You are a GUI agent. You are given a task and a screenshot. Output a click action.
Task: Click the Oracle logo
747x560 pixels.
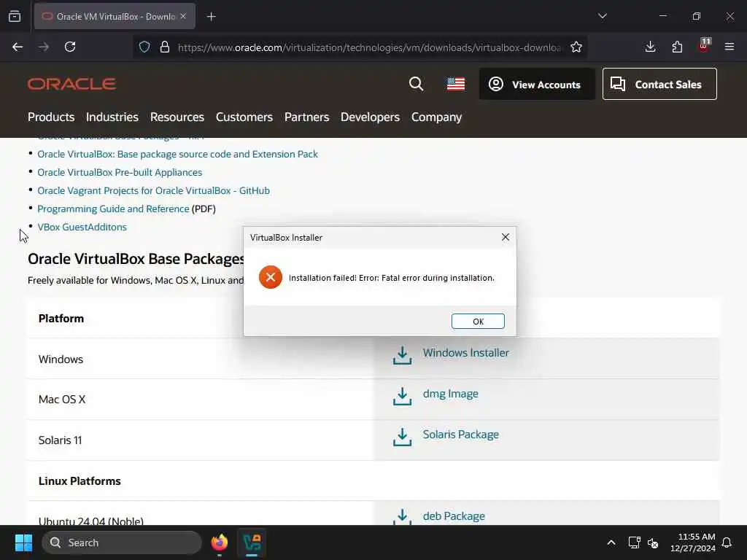[x=71, y=85]
